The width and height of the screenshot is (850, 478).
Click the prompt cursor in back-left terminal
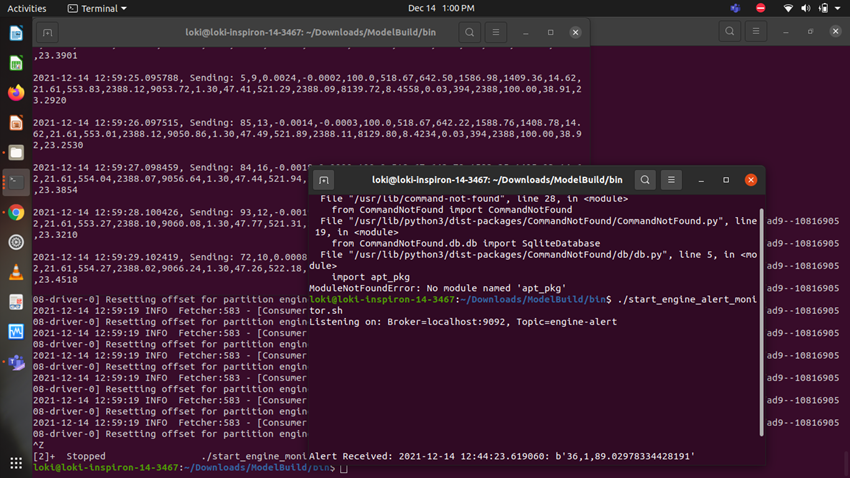tap(344, 468)
